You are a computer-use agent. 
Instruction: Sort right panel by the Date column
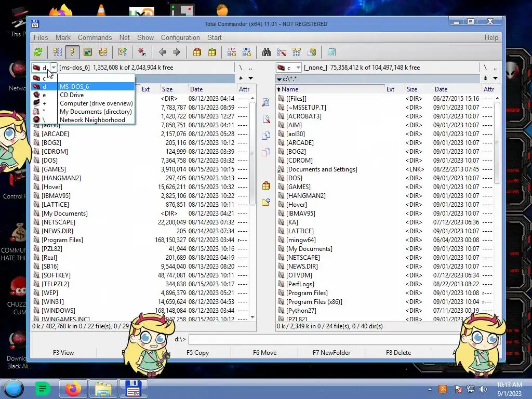[x=457, y=89]
